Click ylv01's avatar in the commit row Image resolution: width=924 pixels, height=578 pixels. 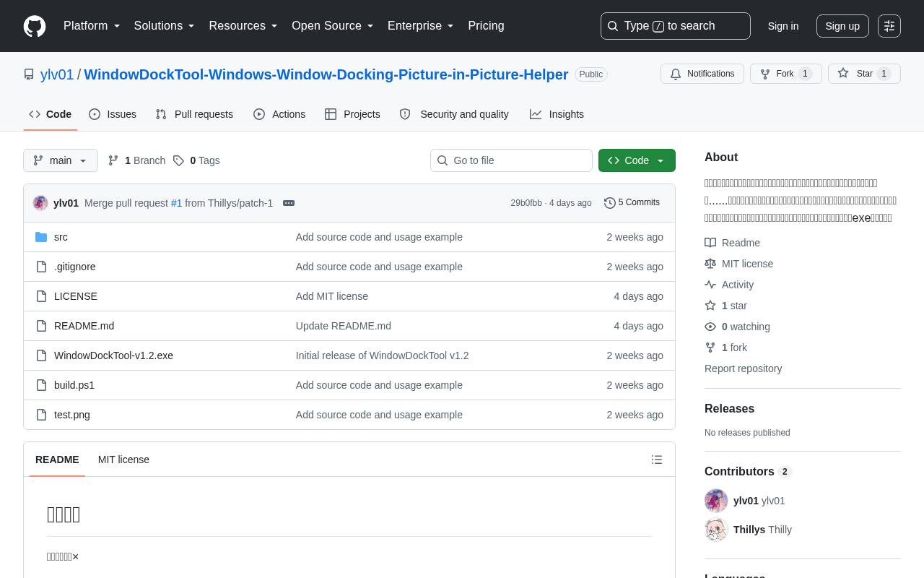tap(40, 203)
